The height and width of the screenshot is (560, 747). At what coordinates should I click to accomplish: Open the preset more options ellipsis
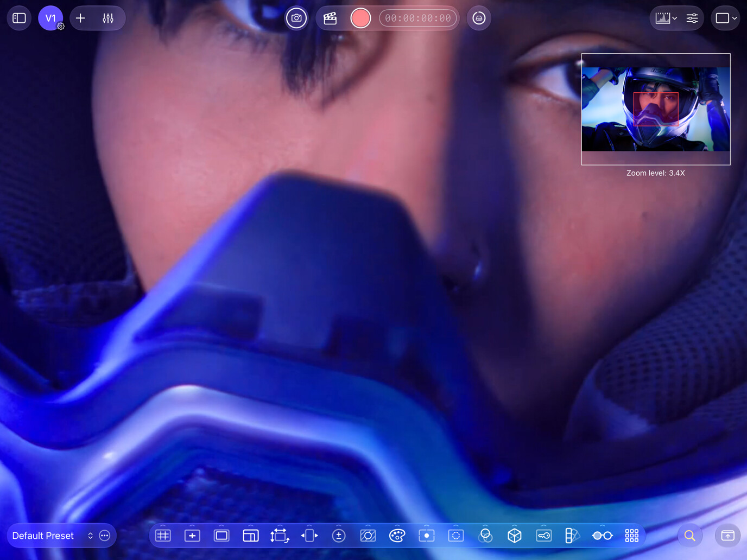click(105, 536)
